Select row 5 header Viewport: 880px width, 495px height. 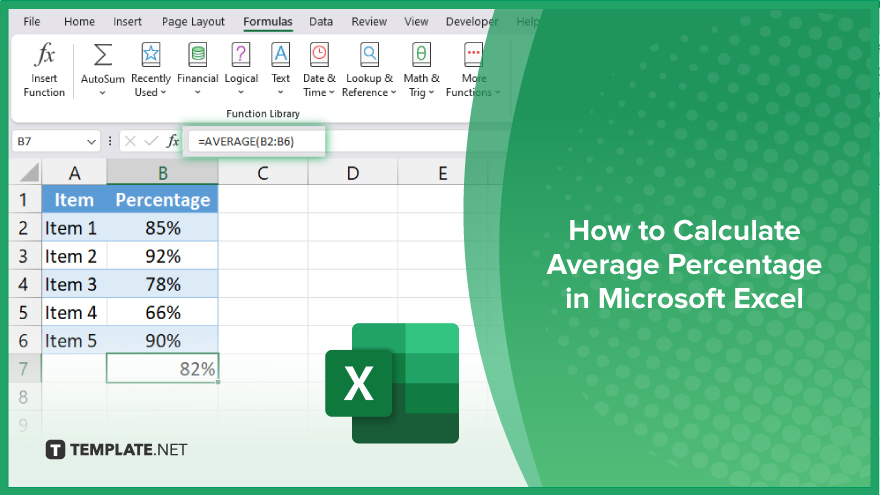coord(25,312)
